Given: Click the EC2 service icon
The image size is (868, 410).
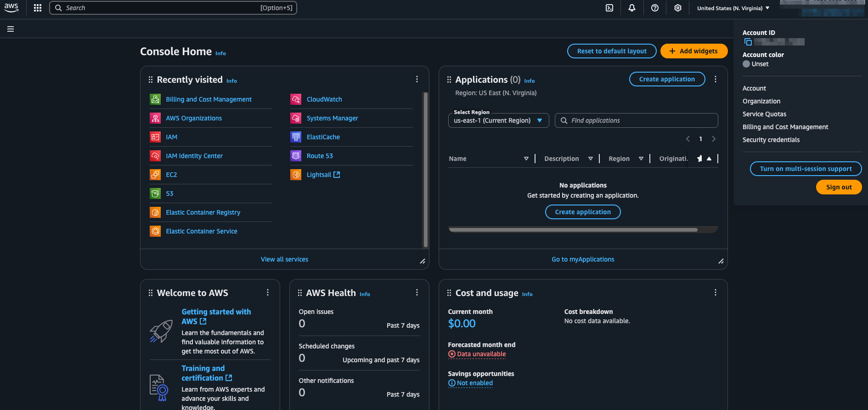Looking at the screenshot, I should 155,175.
